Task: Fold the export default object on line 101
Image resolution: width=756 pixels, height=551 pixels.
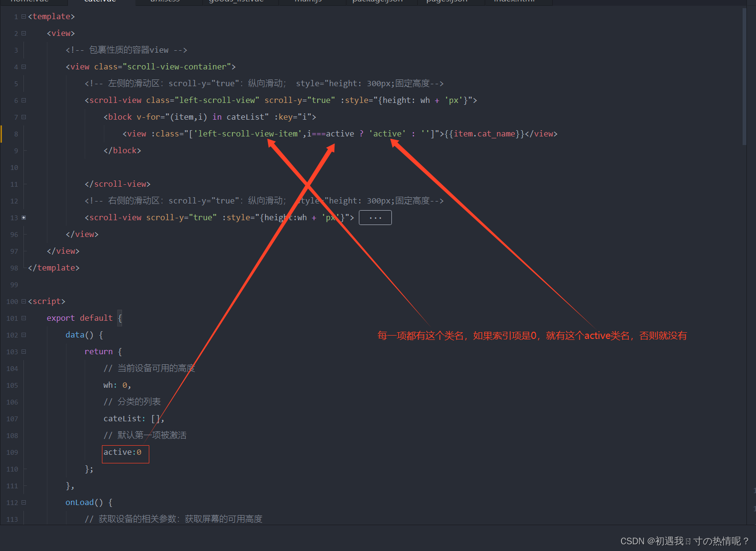Action: pyautogui.click(x=23, y=318)
